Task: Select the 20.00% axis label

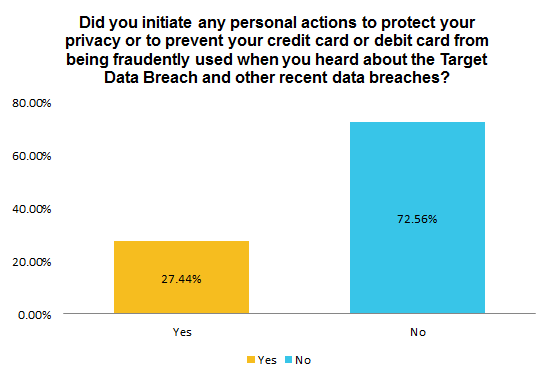Action: click(x=32, y=262)
